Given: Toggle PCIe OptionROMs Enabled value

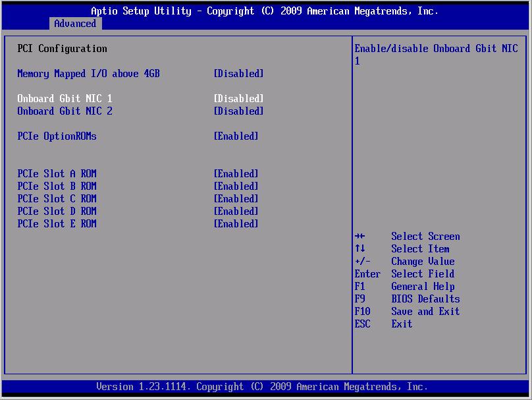Looking at the screenshot, I should [x=236, y=136].
